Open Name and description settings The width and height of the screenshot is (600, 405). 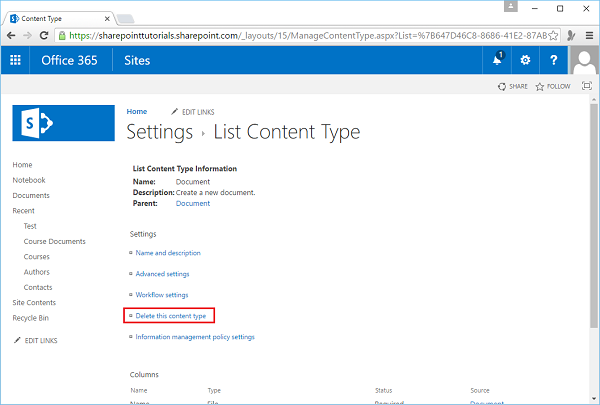[168, 253]
